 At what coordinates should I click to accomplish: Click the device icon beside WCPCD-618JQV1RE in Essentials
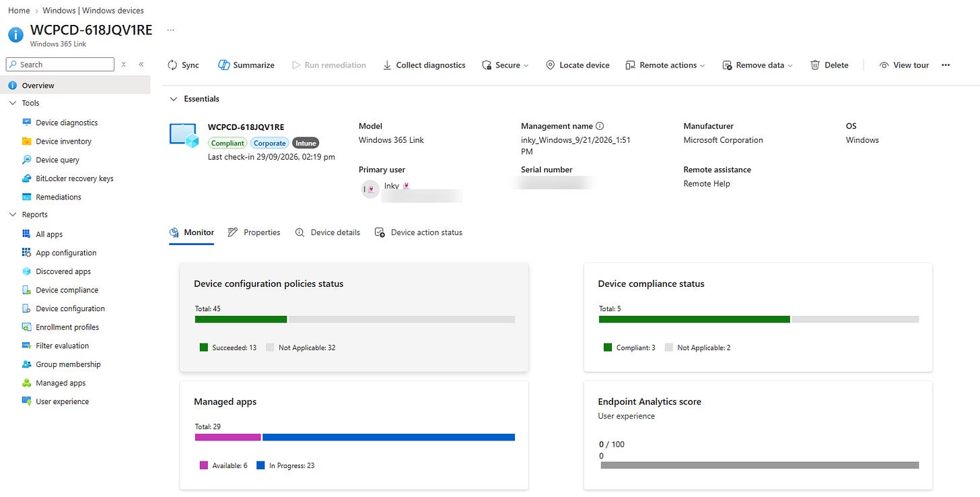(184, 136)
